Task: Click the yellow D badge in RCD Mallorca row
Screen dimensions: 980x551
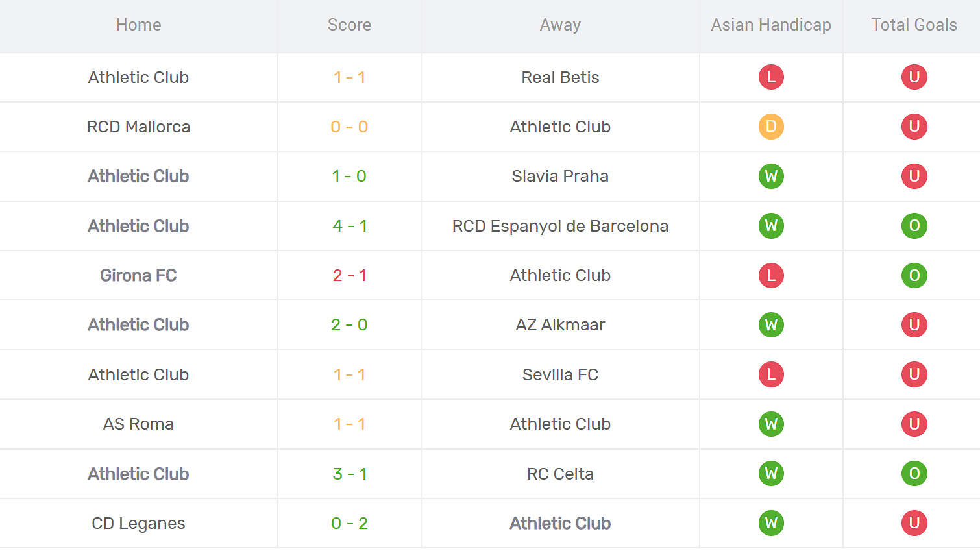Action: [771, 127]
